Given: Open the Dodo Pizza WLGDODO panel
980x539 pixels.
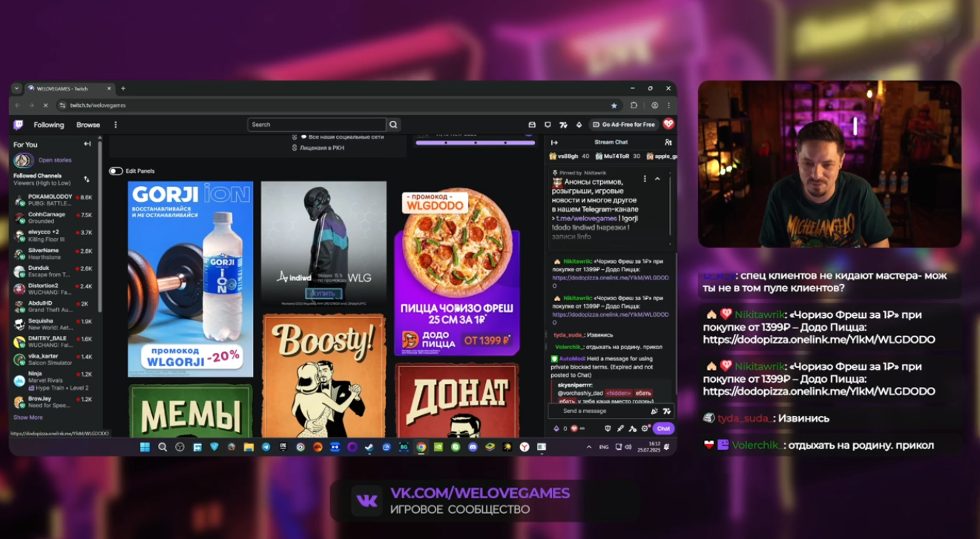Looking at the screenshot, I should 457,271.
